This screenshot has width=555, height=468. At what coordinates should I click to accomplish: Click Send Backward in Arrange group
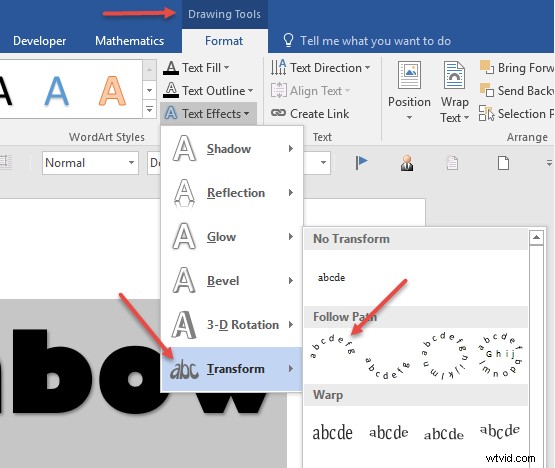pos(516,91)
